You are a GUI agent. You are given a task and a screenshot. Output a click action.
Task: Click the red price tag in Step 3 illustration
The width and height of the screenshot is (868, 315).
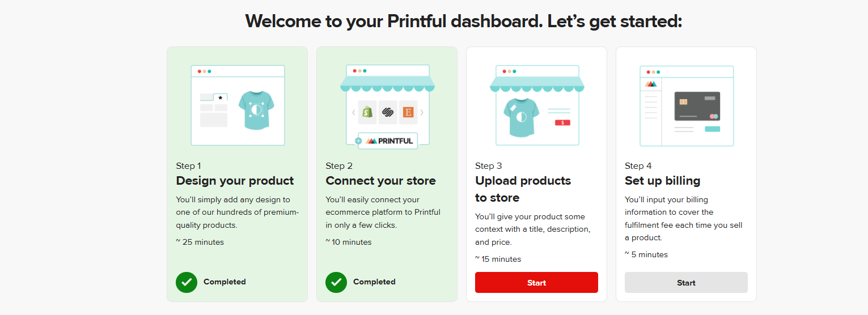pyautogui.click(x=562, y=122)
